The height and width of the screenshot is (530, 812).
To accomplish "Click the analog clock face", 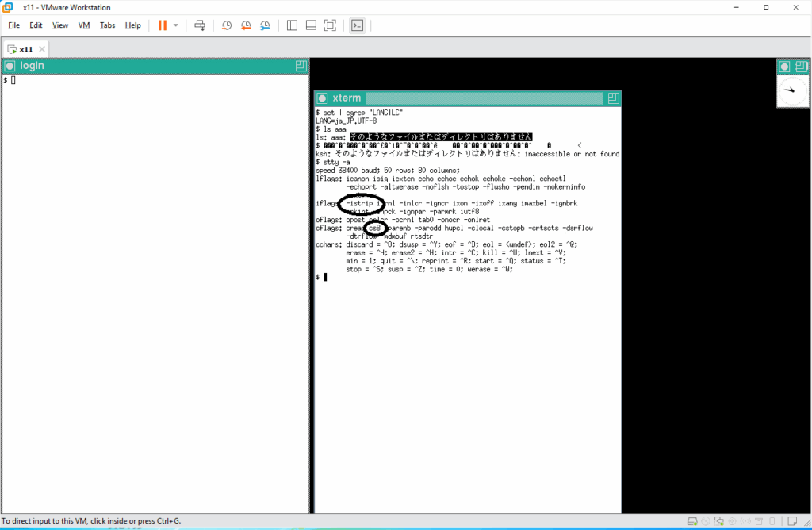I will (792, 90).
